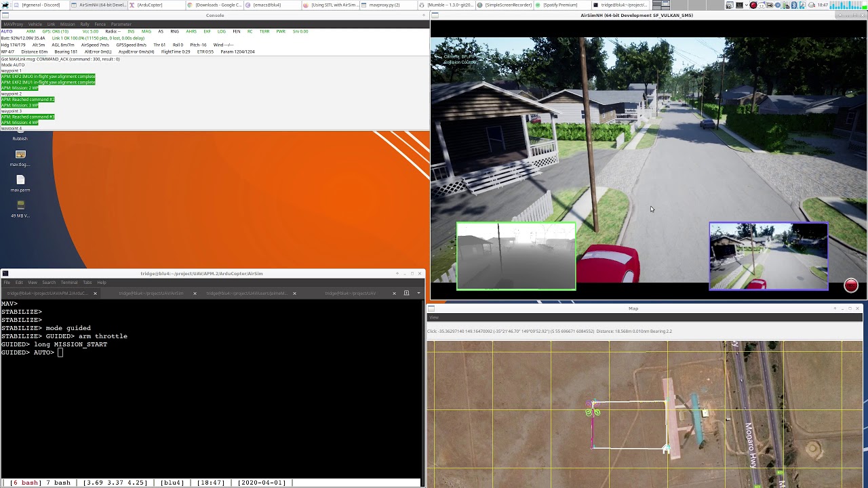This screenshot has width=868, height=488.
Task: Click the red recorder tray icon
Action: pos(753,5)
